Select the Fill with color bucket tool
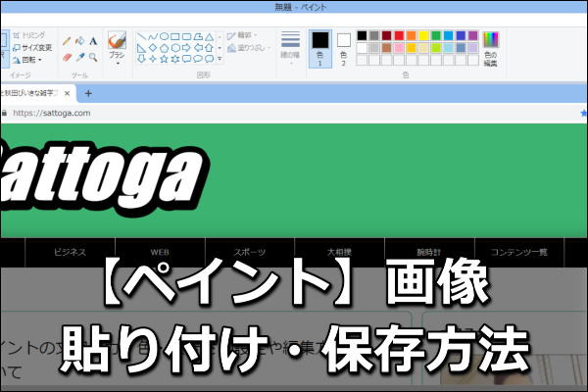This screenshot has height=392, width=588. pos(79,41)
